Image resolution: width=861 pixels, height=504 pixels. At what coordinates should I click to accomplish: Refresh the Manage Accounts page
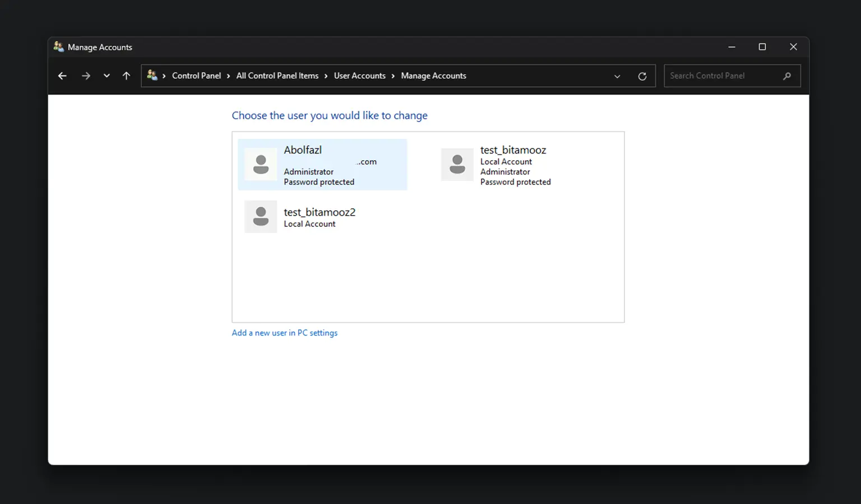pos(642,76)
